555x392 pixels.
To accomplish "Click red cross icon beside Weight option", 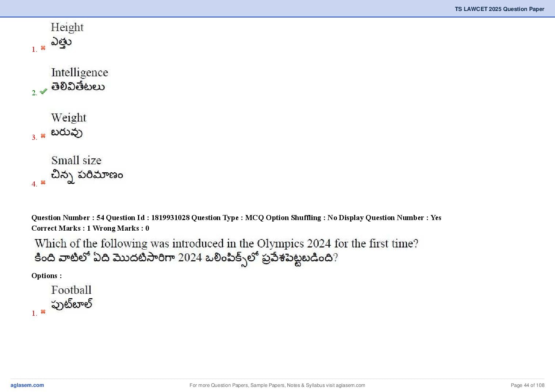I will (x=43, y=136).
